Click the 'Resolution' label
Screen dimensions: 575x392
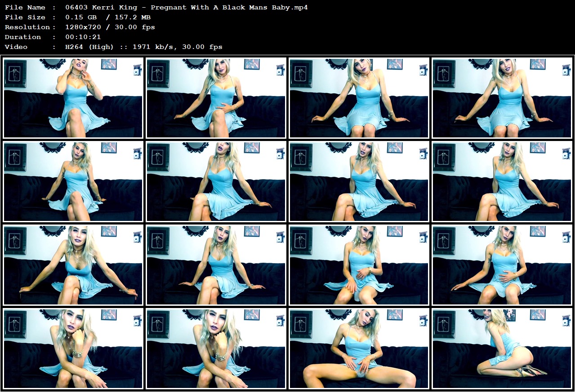[27, 27]
